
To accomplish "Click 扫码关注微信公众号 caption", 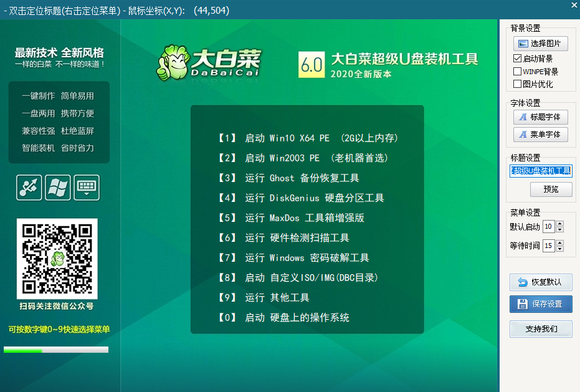I will (57, 307).
